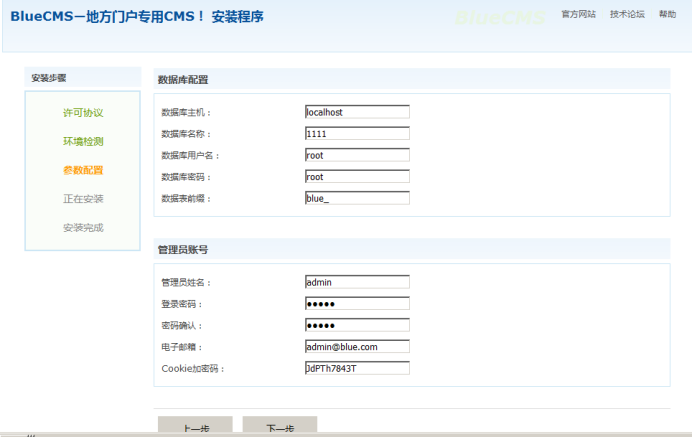This screenshot has height=438, width=693.
Task: Open the 帮助 link in header
Action: pos(667,14)
